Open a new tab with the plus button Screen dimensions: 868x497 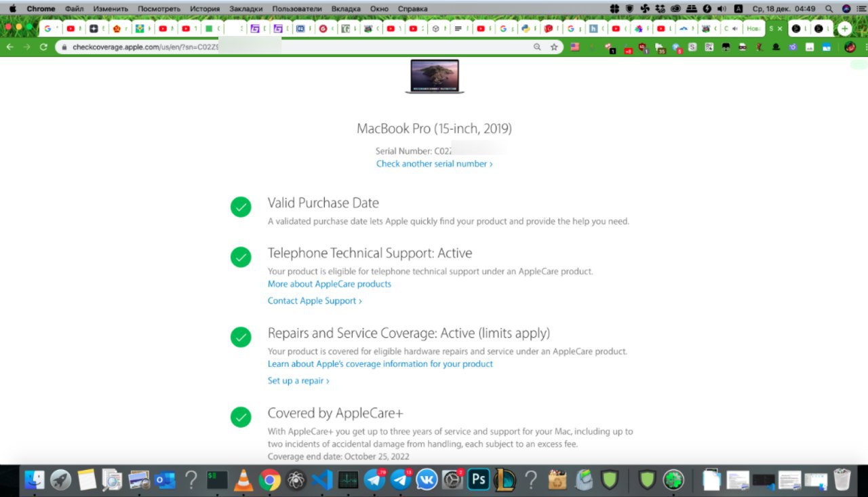pyautogui.click(x=844, y=28)
